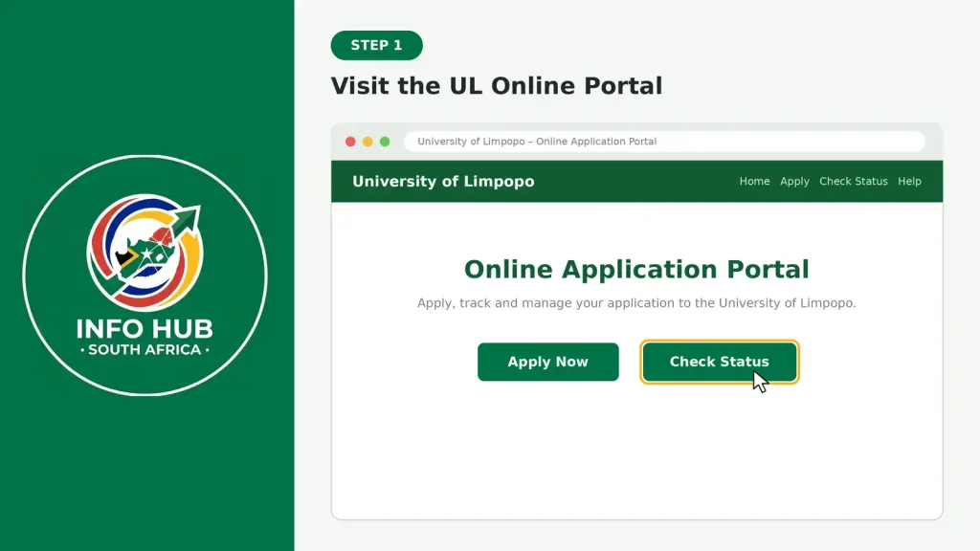This screenshot has height=551, width=980.
Task: Click the browser address bar
Action: (664, 142)
